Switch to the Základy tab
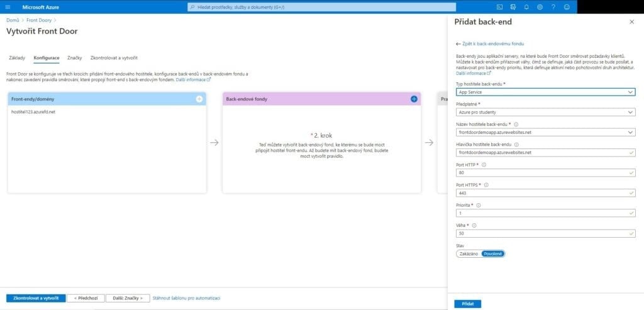Viewport: 644px width, 310px height. coord(16,58)
